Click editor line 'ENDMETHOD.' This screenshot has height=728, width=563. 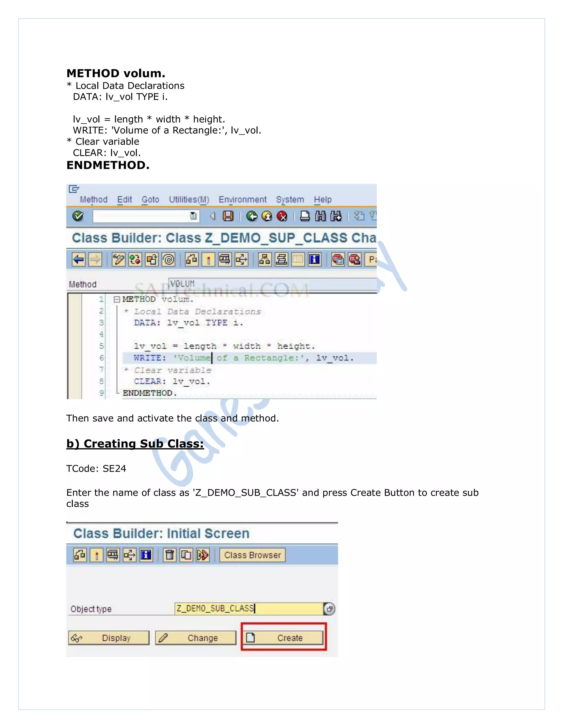[150, 393]
